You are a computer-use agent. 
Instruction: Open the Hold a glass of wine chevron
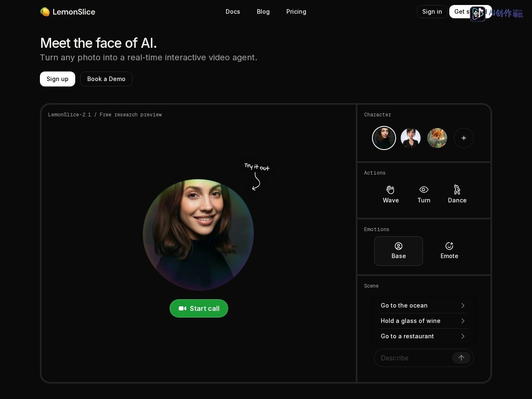[463, 321]
